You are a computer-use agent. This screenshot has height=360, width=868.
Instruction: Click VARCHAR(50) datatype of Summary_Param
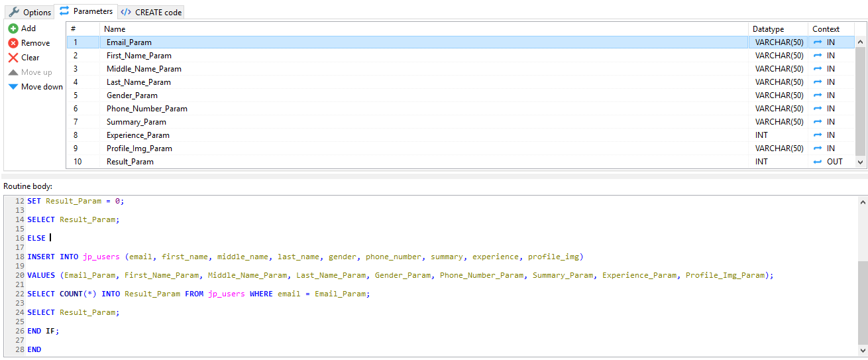pyautogui.click(x=779, y=122)
